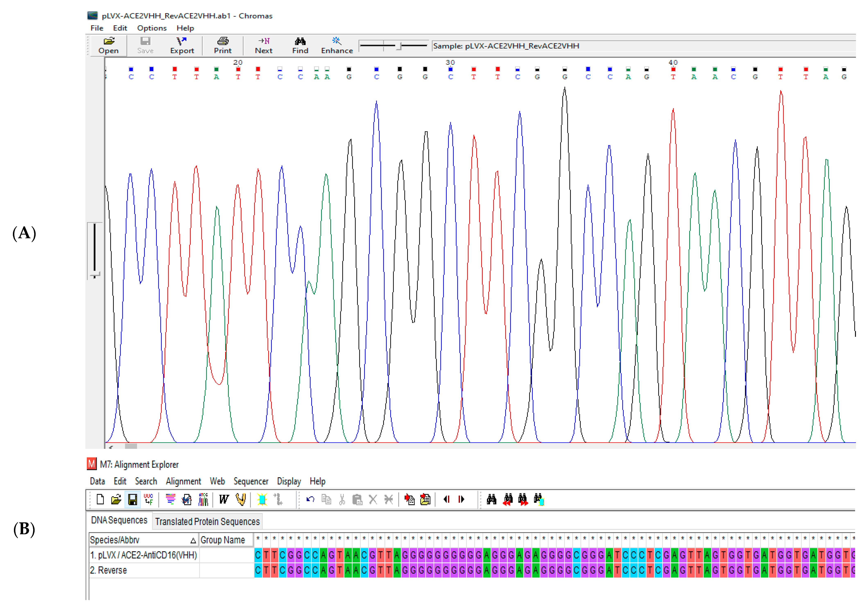Click the Find binoculars in Chromas toolbar
This screenshot has width=868, height=608.
point(300,45)
